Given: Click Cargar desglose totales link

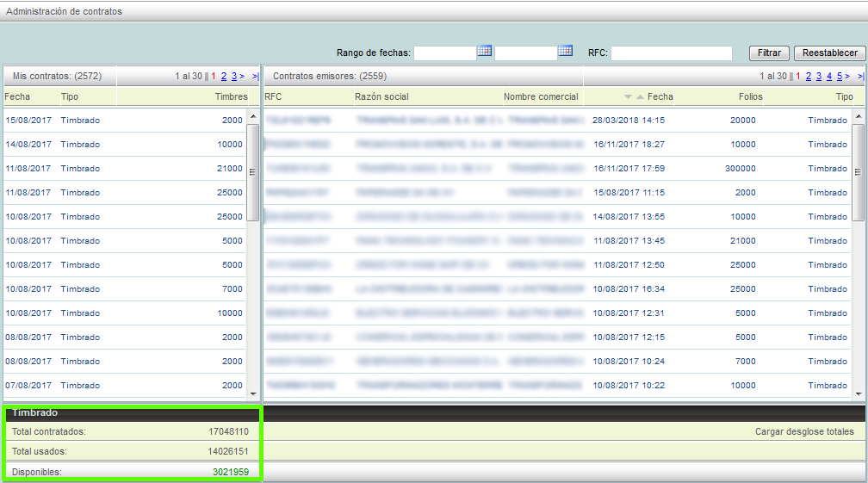Looking at the screenshot, I should pos(804,431).
